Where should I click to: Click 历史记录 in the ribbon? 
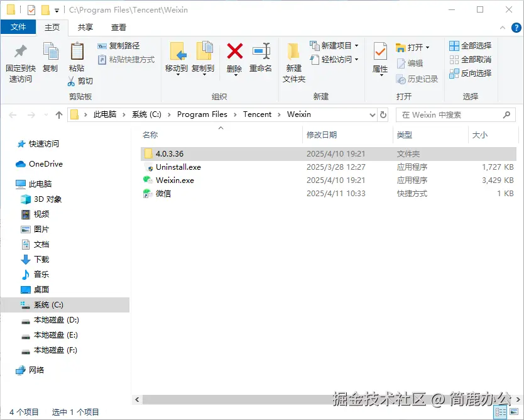(x=417, y=79)
